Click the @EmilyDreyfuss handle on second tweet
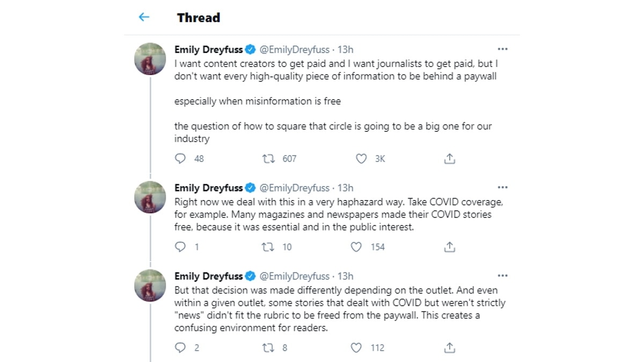Image resolution: width=644 pixels, height=362 pixels. coord(295,188)
